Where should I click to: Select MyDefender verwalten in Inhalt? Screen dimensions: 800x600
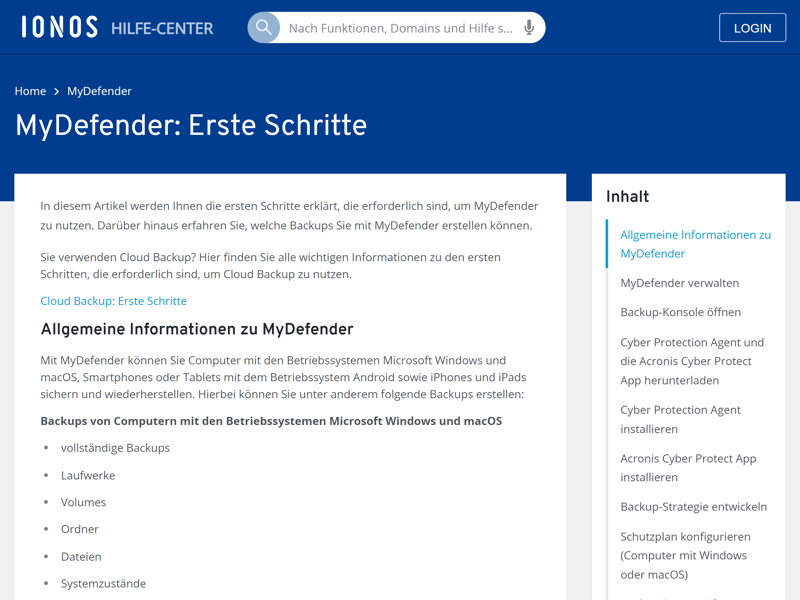click(x=679, y=283)
